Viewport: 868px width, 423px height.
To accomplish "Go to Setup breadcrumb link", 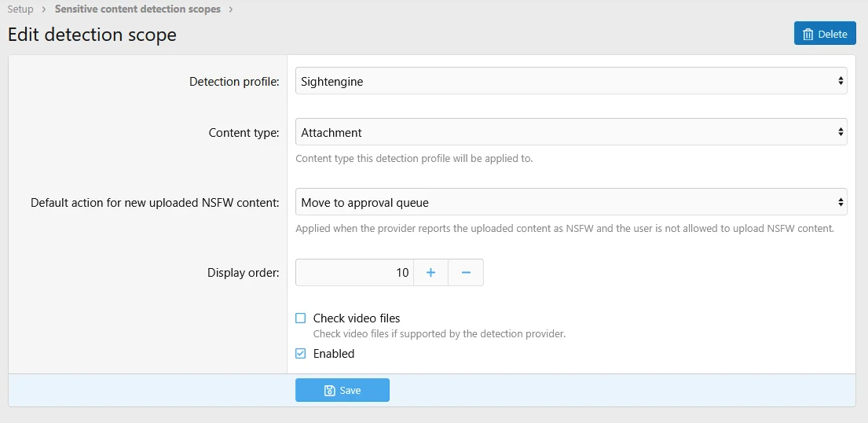I will point(20,9).
